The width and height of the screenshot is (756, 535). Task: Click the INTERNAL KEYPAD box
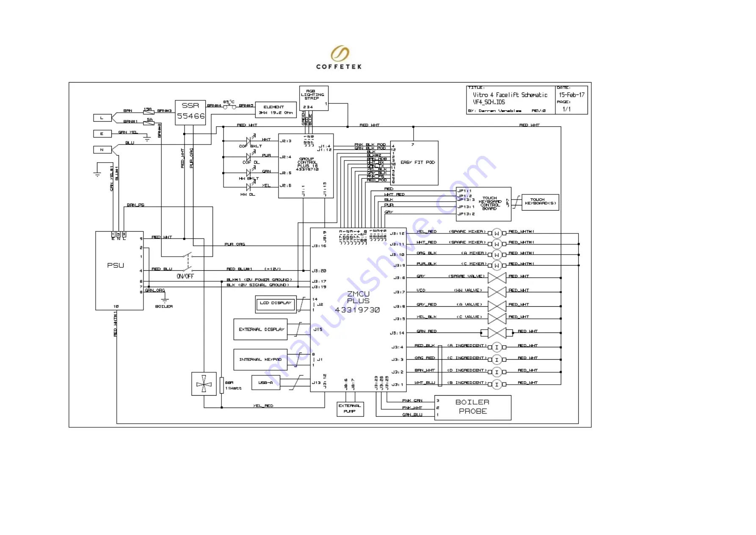[260, 359]
